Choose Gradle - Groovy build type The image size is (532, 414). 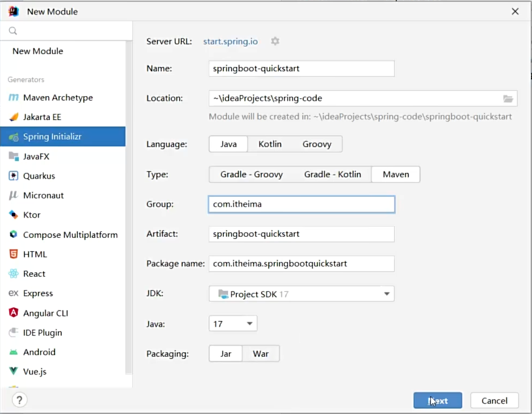[251, 174]
